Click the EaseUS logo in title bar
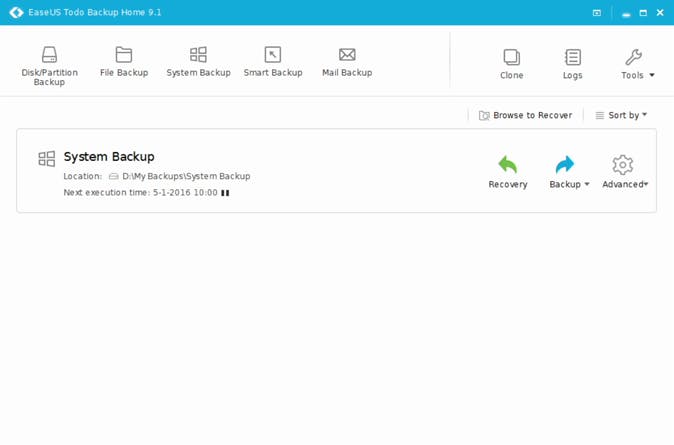The width and height of the screenshot is (674, 445). [x=16, y=12]
